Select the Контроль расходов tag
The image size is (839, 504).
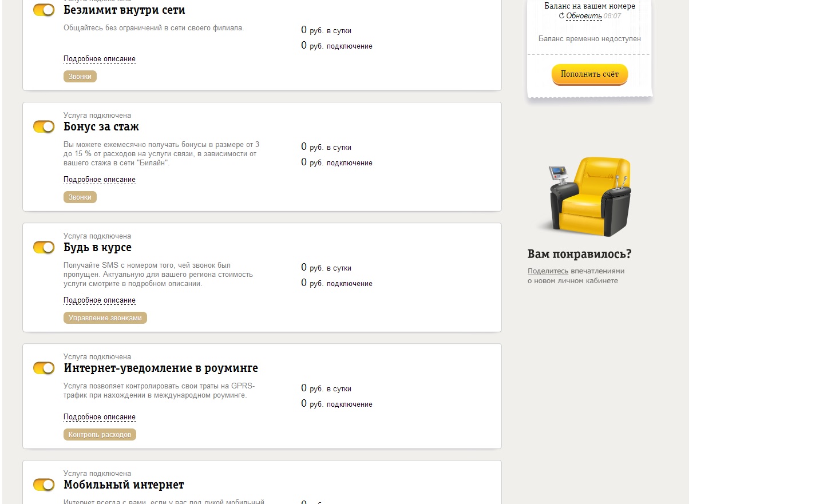pyautogui.click(x=100, y=435)
